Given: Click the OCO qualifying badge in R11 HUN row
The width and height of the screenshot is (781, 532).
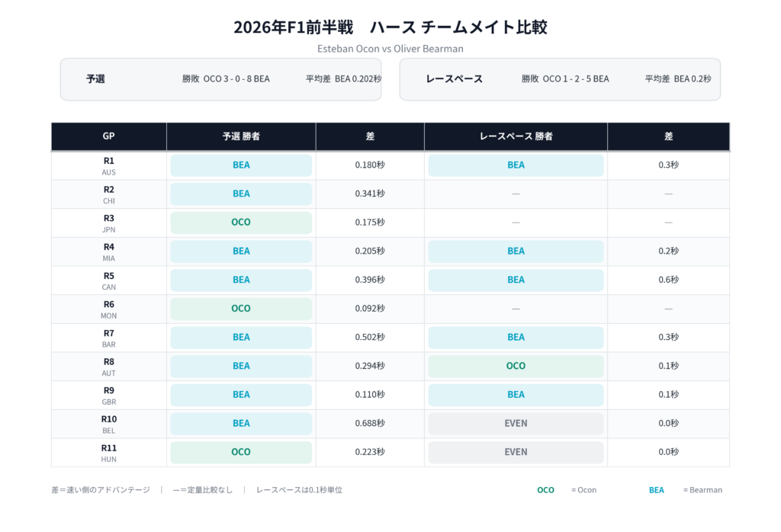Looking at the screenshot, I should 241,452.
